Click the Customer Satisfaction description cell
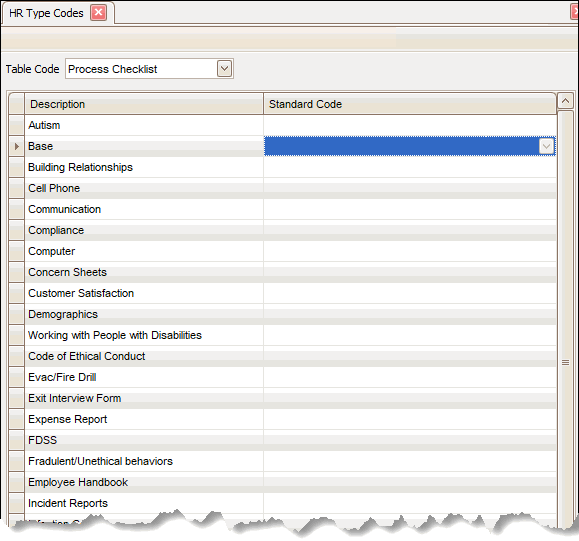Image resolution: width=579 pixels, height=541 pixels. pos(144,293)
